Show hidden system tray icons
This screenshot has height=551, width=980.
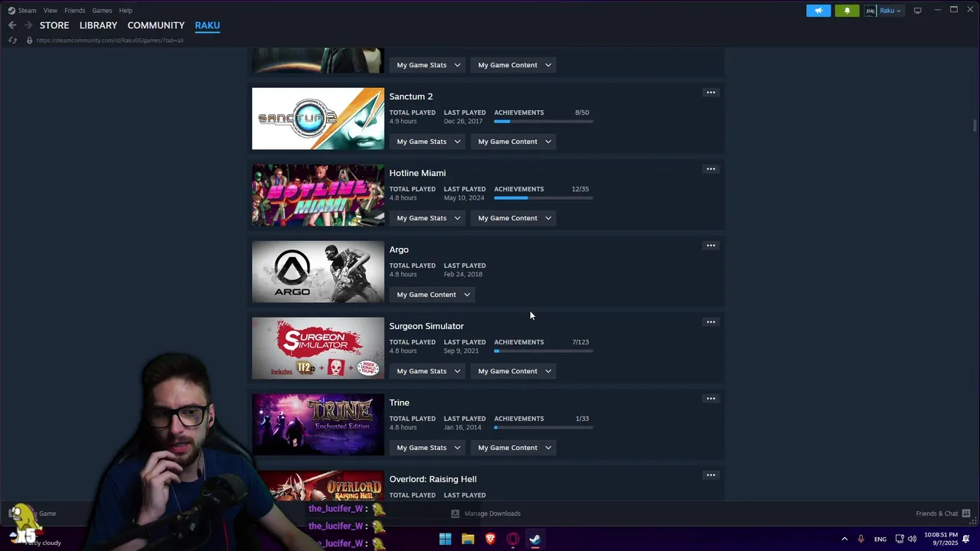[844, 539]
